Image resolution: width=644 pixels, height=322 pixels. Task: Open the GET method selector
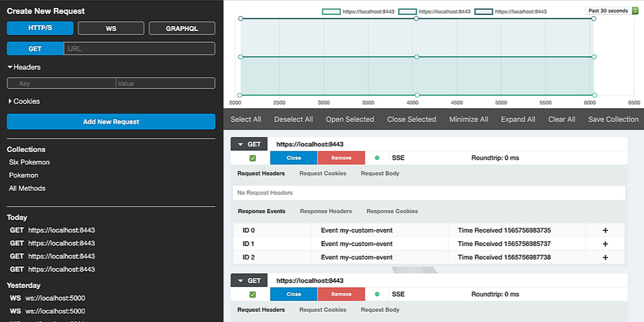point(35,49)
